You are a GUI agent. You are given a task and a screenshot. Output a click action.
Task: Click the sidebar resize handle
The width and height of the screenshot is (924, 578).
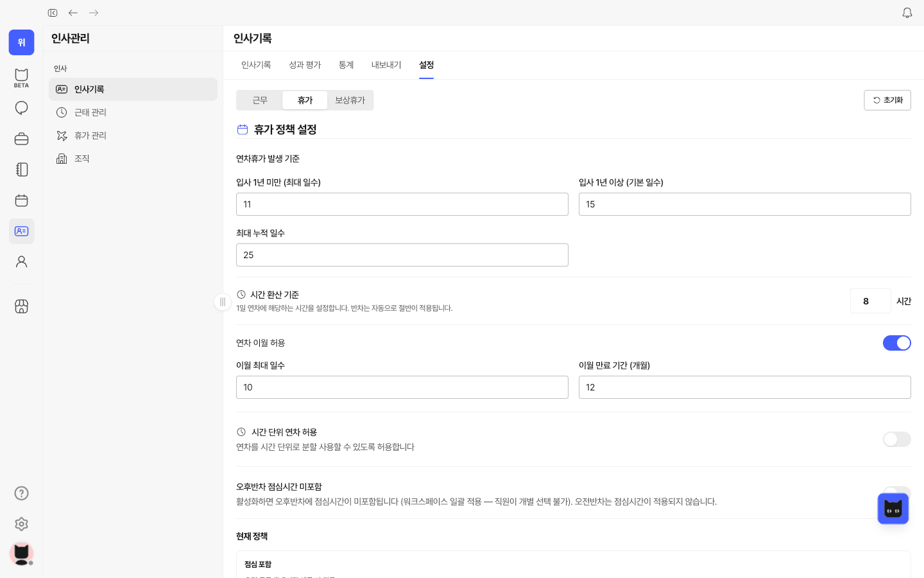tap(223, 302)
